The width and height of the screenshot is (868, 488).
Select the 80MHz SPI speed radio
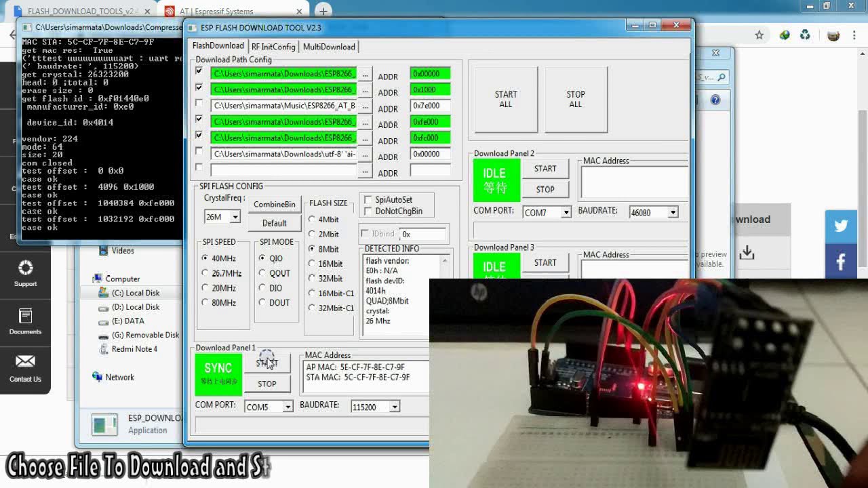205,303
